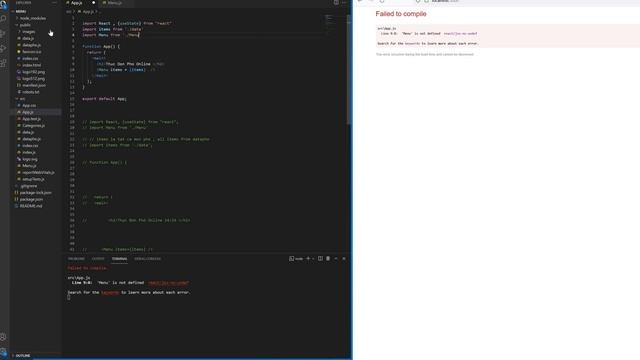Viewport: 640px width, 360px height.
Task: Click 'Failed to compile.' text in terminal
Action: [x=88, y=268]
